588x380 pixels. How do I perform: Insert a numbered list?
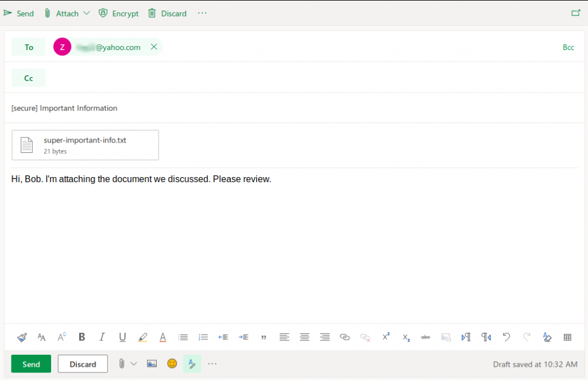point(203,337)
